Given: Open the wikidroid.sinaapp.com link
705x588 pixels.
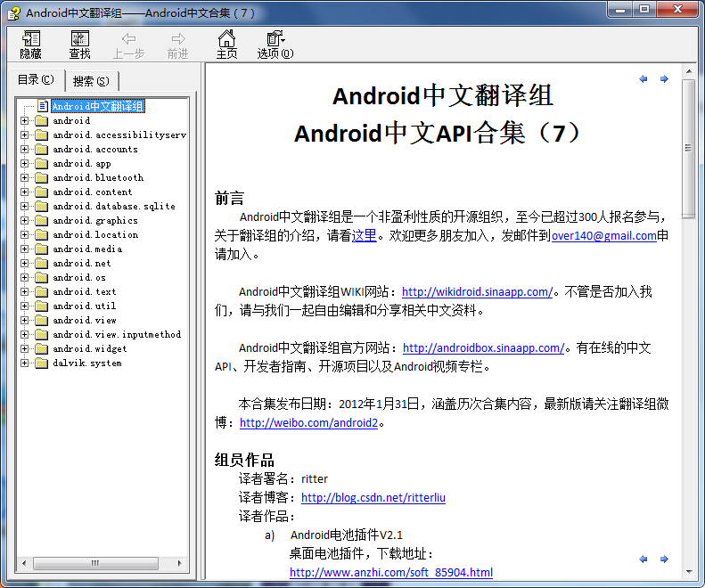Looking at the screenshot, I should pyautogui.click(x=478, y=291).
